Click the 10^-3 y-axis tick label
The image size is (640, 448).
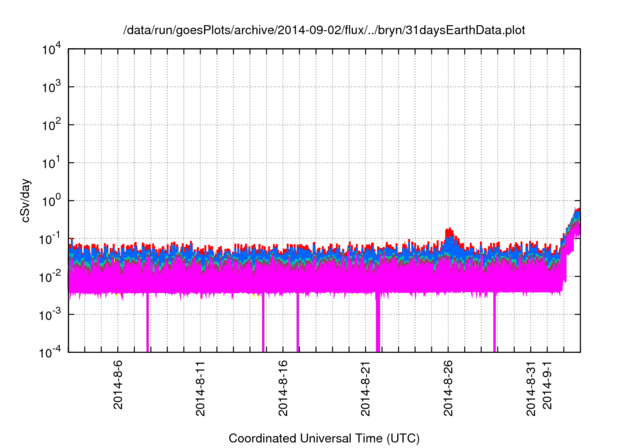(x=50, y=315)
